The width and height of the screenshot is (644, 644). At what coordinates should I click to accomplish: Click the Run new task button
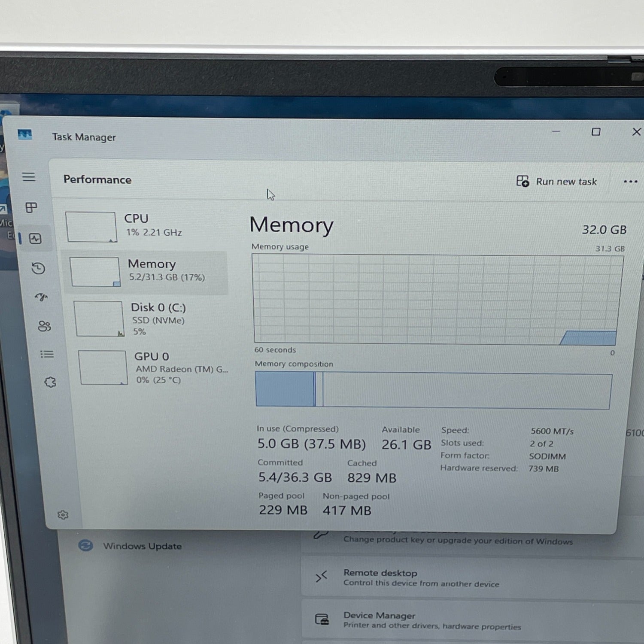tap(556, 182)
